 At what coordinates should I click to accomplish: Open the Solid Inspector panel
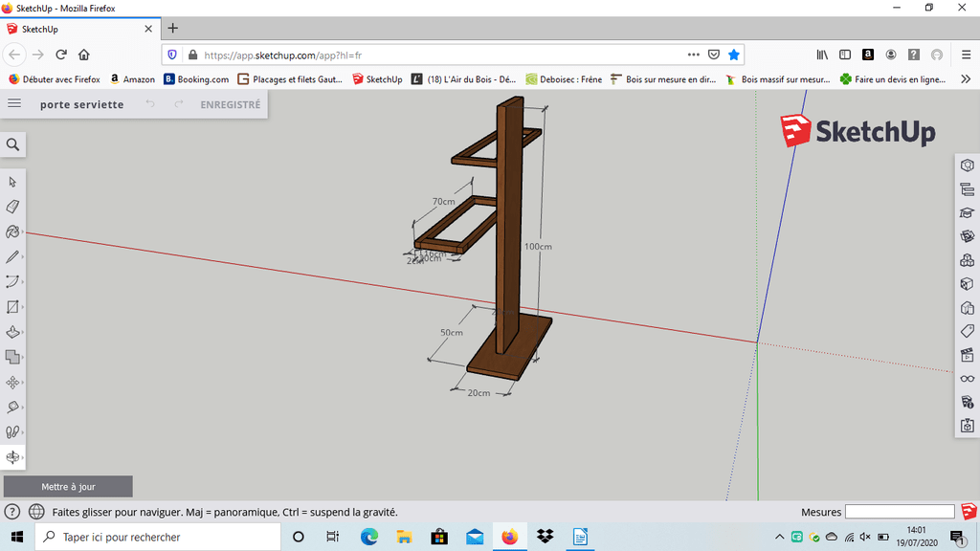pyautogui.click(x=967, y=403)
